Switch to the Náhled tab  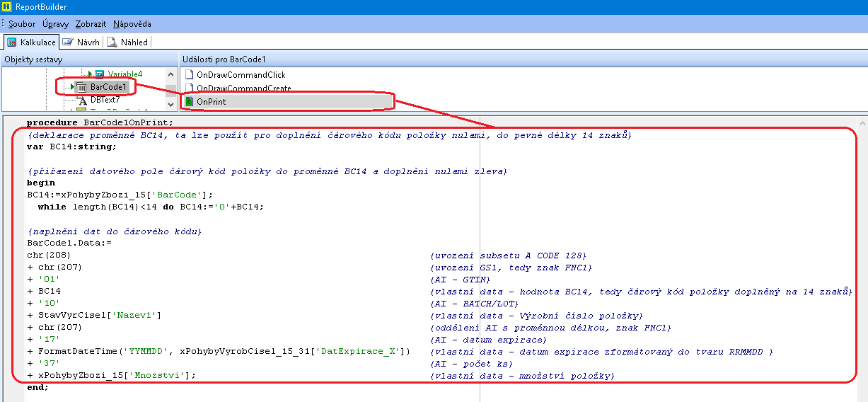click(134, 42)
